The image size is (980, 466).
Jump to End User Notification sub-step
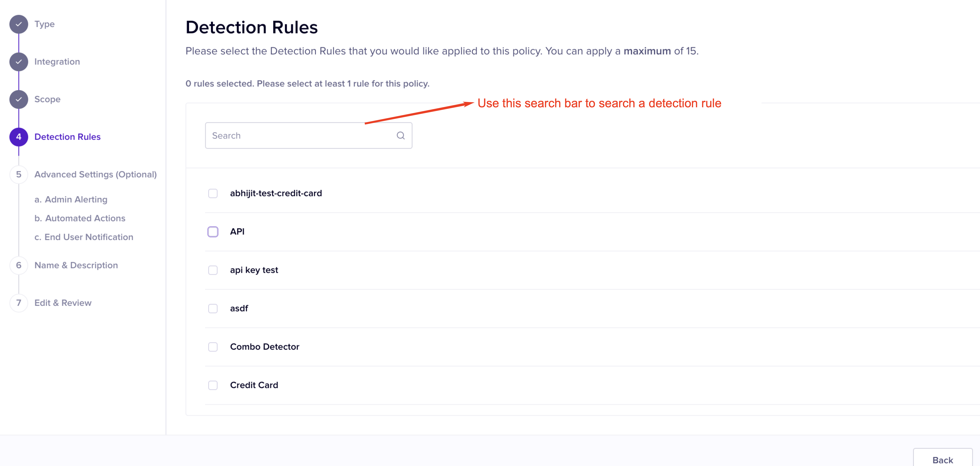point(84,237)
